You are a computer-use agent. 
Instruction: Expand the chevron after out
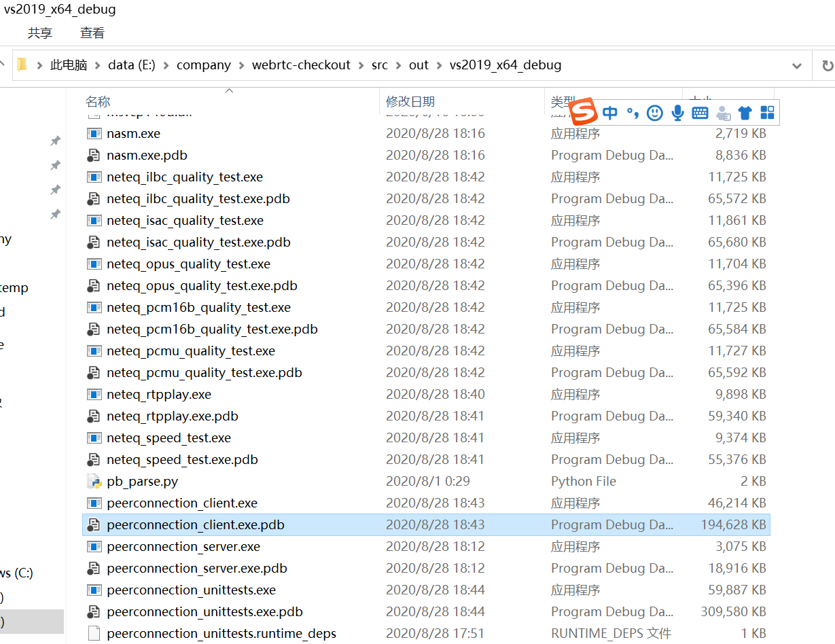click(x=439, y=65)
